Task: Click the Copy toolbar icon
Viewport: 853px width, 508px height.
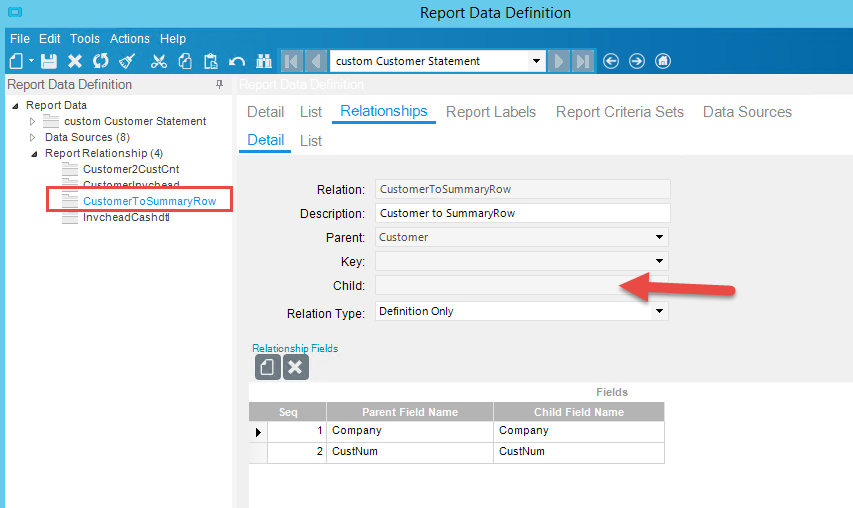Action: pyautogui.click(x=185, y=61)
